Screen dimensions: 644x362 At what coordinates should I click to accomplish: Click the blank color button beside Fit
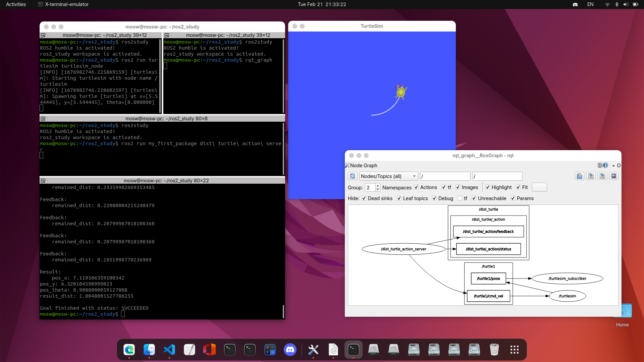(x=539, y=187)
